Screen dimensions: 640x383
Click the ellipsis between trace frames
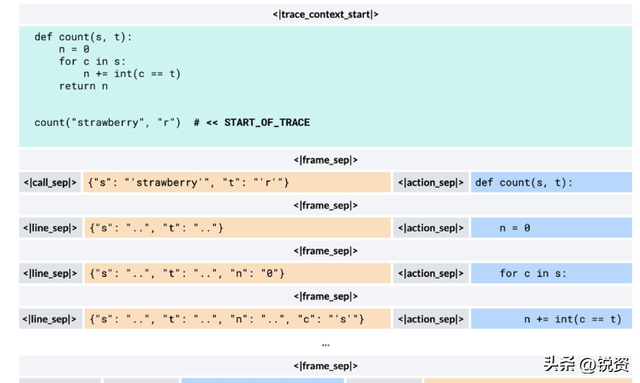point(325,345)
